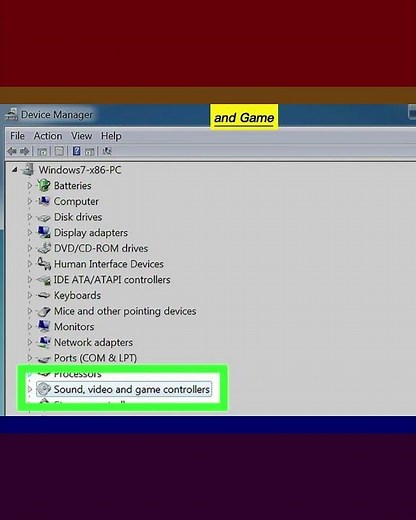Expand Mice and other pointing devices
Viewport: 416px width, 520px height.
30,311
